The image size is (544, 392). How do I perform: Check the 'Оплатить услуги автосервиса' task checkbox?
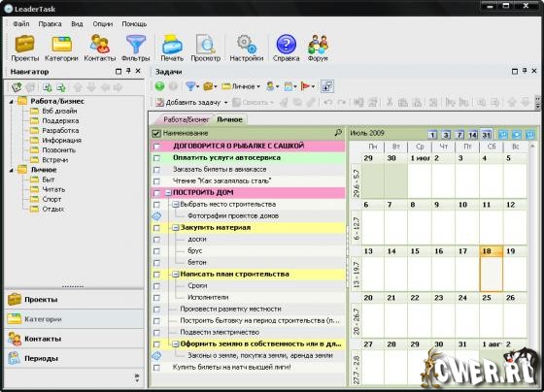(156, 158)
